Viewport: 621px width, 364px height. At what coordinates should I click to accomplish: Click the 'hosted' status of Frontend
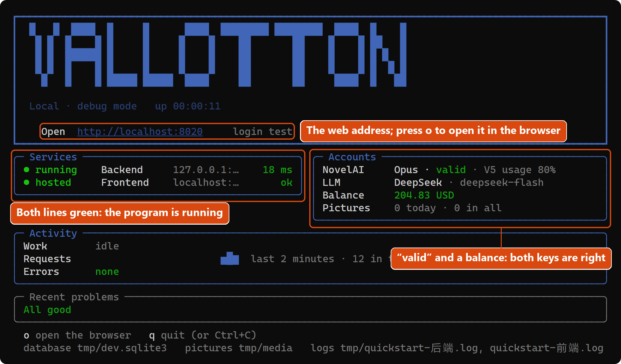point(53,183)
